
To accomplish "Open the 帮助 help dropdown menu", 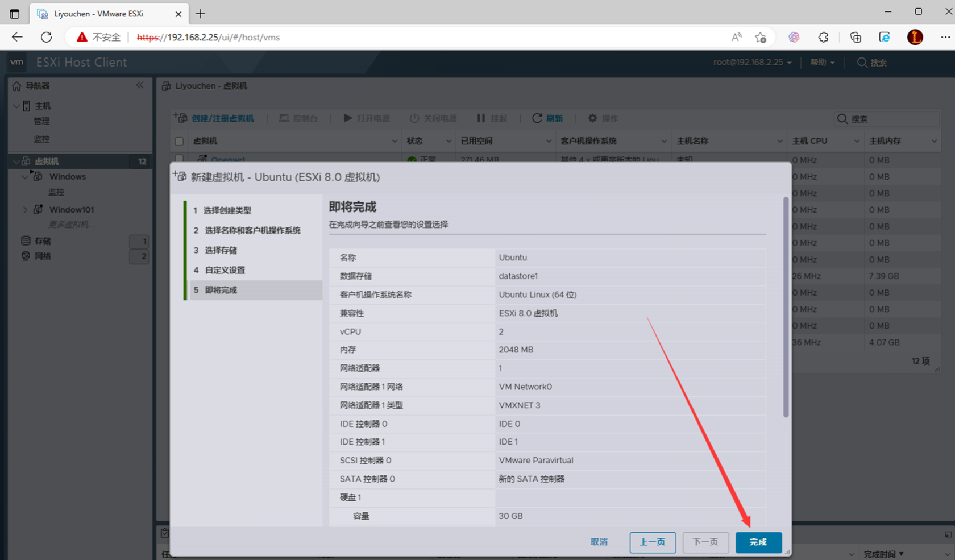I will point(822,62).
